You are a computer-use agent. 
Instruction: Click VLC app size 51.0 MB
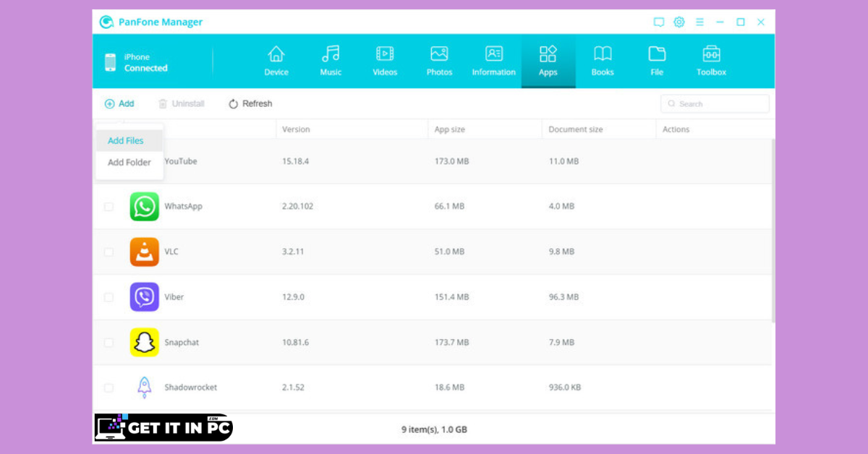tap(450, 252)
